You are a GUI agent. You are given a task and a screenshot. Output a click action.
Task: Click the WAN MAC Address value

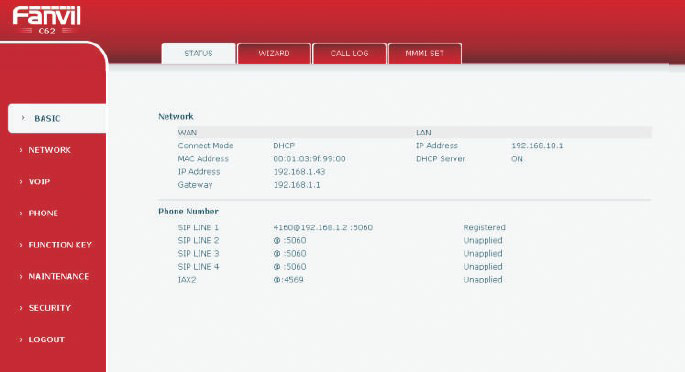click(x=309, y=159)
